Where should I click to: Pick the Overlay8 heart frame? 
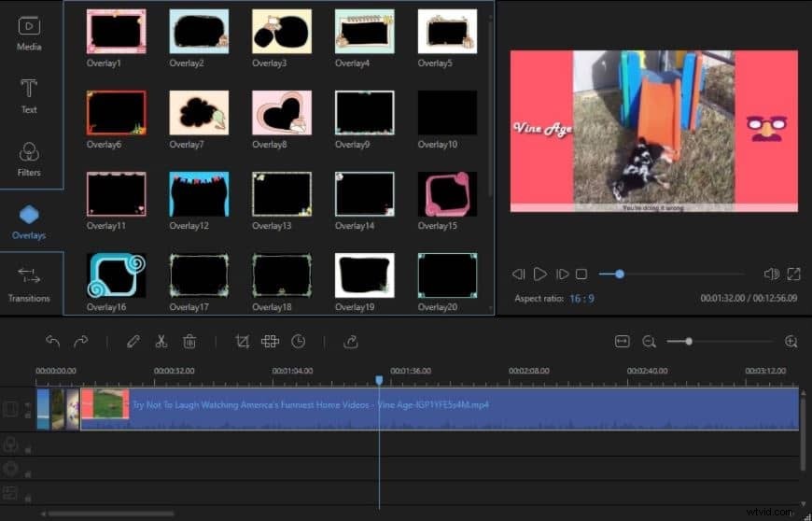pyautogui.click(x=282, y=112)
